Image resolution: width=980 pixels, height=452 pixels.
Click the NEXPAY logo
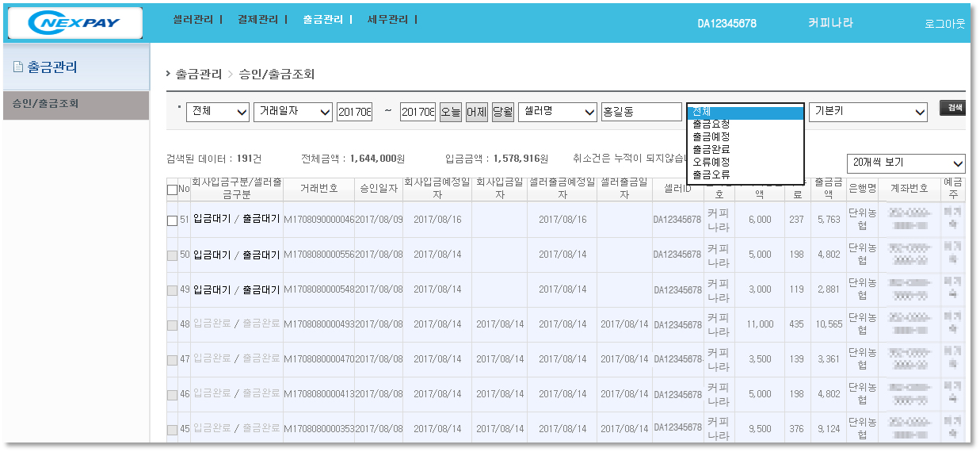[75, 23]
